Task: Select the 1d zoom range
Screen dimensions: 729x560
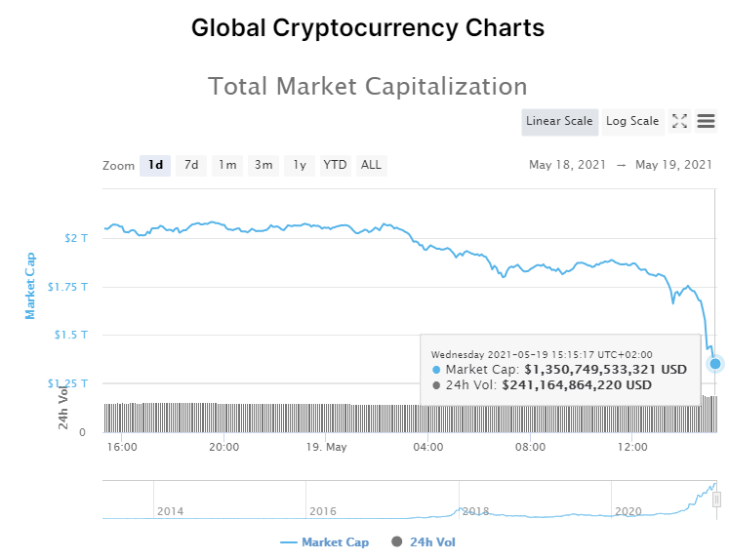Action: pyautogui.click(x=155, y=166)
